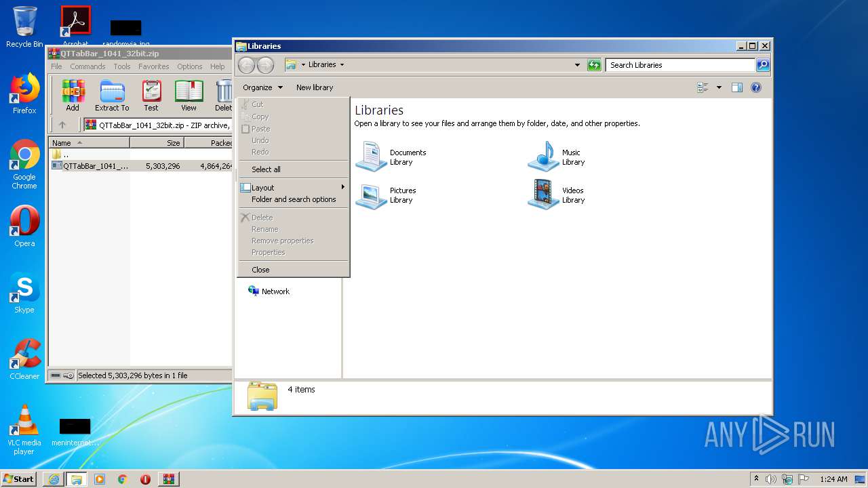Open Folder and search options
Viewport: 868px width, 488px height.
point(293,199)
